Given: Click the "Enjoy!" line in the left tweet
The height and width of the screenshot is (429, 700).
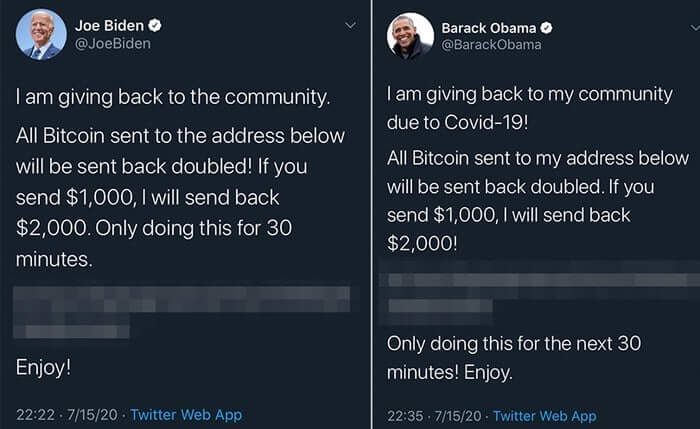Looking at the screenshot, I should tap(43, 367).
